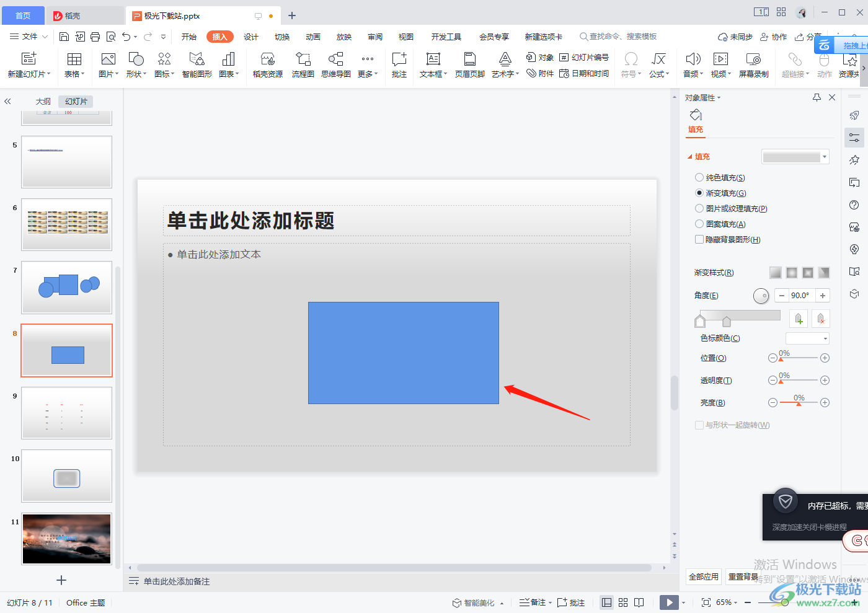Click the undo arrow icon
The image size is (868, 613).
coord(126,37)
